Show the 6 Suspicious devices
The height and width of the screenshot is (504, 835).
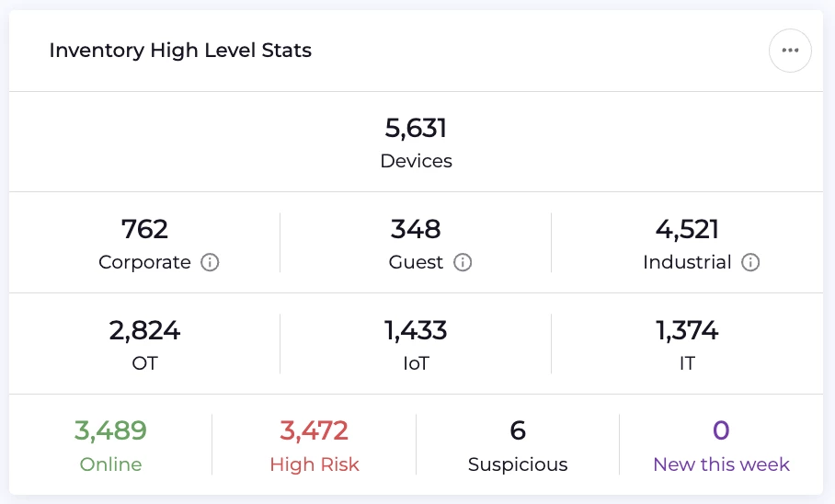point(518,430)
